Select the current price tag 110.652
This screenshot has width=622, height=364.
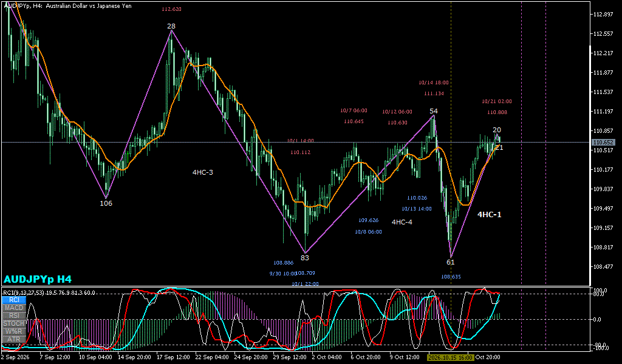(x=603, y=142)
